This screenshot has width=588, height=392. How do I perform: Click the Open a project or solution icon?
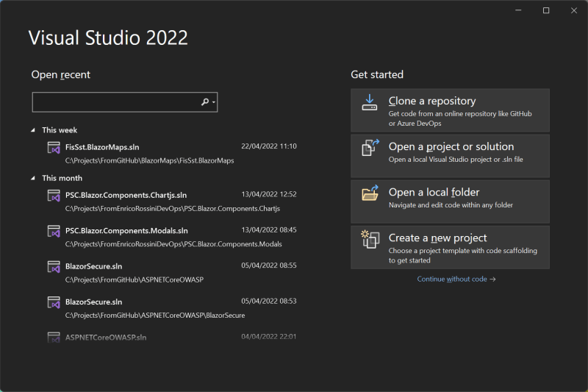(370, 147)
